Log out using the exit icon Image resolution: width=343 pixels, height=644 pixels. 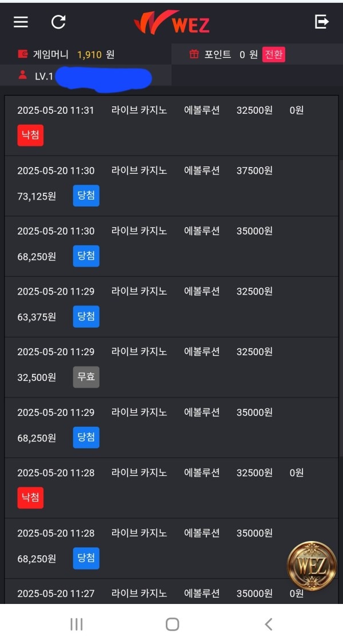[321, 22]
